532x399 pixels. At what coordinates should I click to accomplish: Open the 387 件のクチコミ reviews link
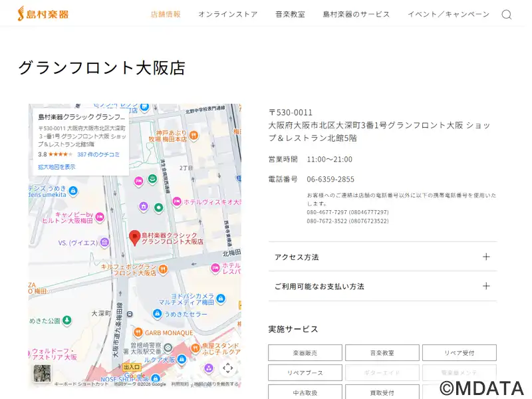[x=98, y=154]
